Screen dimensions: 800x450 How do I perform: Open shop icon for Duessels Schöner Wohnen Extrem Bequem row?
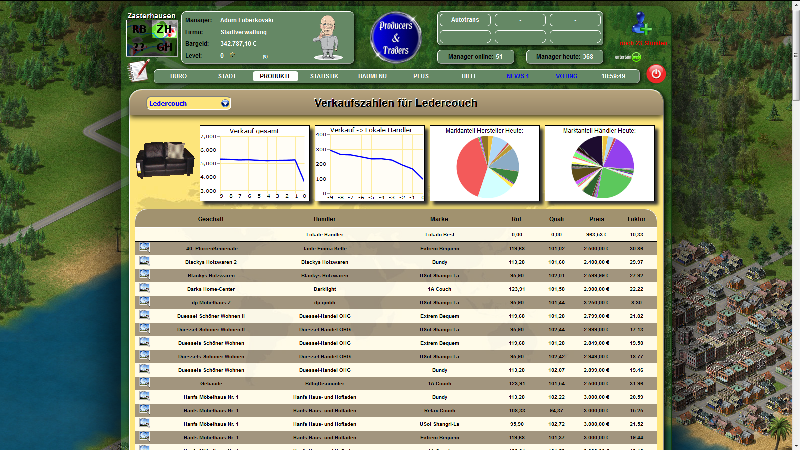click(144, 342)
